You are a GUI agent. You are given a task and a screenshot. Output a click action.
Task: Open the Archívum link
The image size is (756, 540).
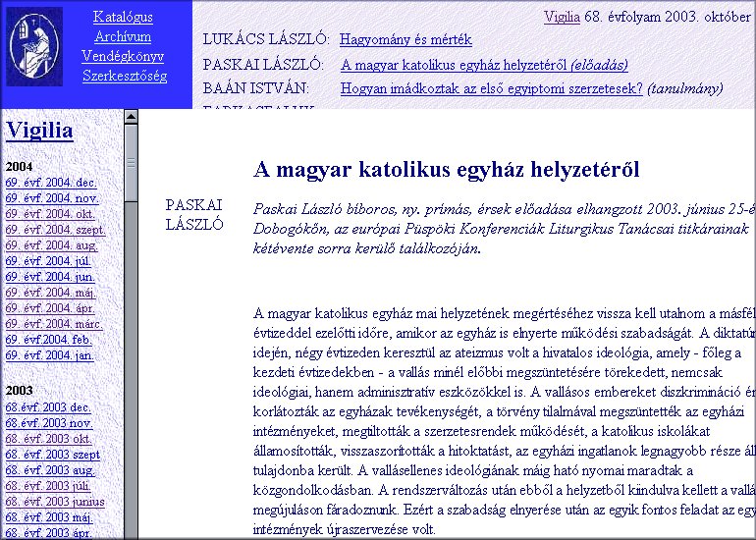click(x=123, y=36)
